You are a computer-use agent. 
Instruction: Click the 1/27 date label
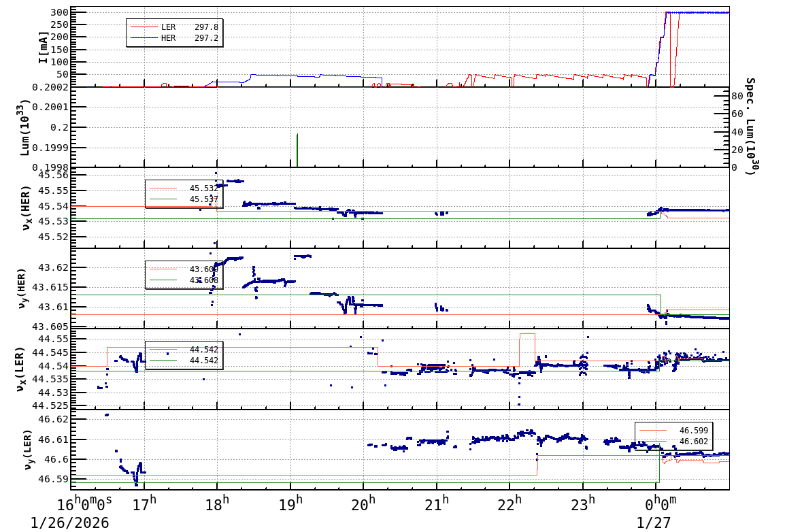653,523
